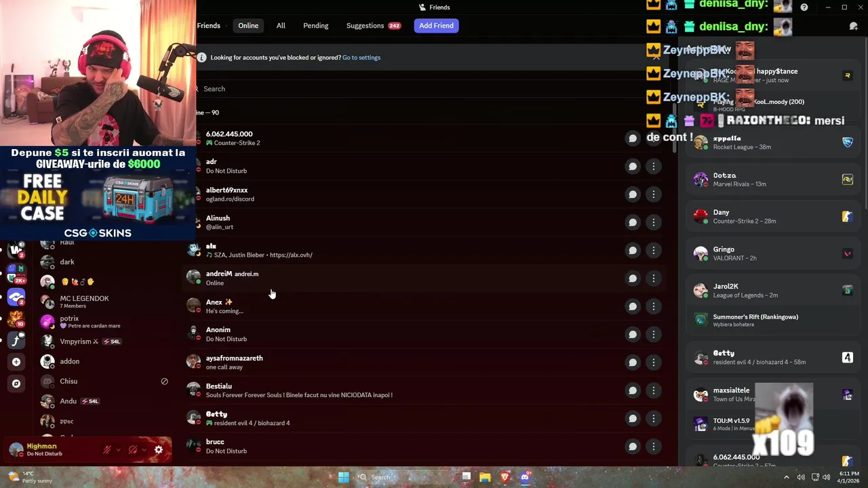The width and height of the screenshot is (868, 488).
Task: Open more options for Bestialu
Action: [653, 390]
